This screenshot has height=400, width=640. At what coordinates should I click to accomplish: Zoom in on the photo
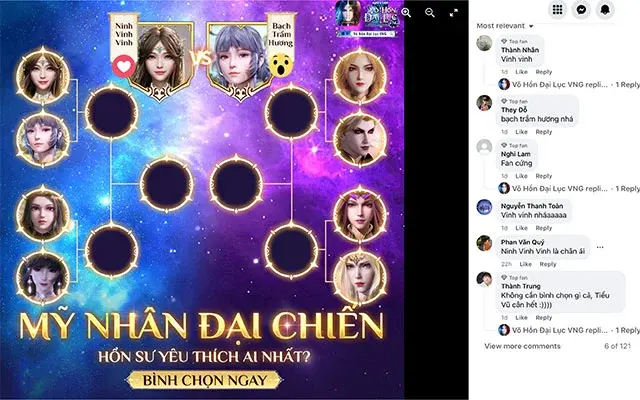406,13
